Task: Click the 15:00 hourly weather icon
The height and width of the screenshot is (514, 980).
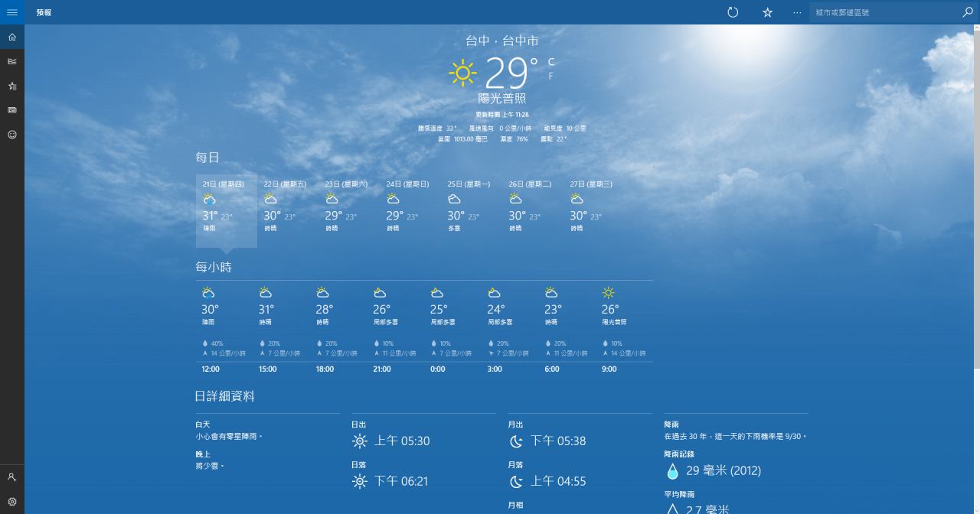Action: pos(265,293)
